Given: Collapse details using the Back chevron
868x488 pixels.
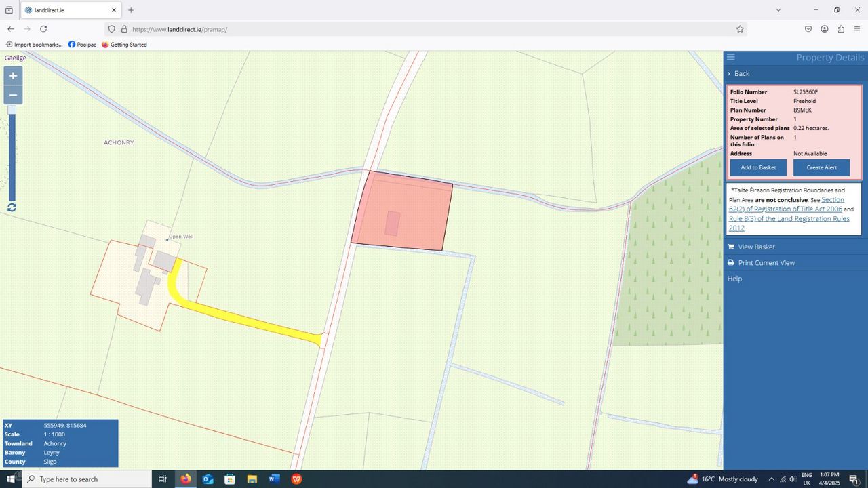Looking at the screenshot, I should coord(738,73).
